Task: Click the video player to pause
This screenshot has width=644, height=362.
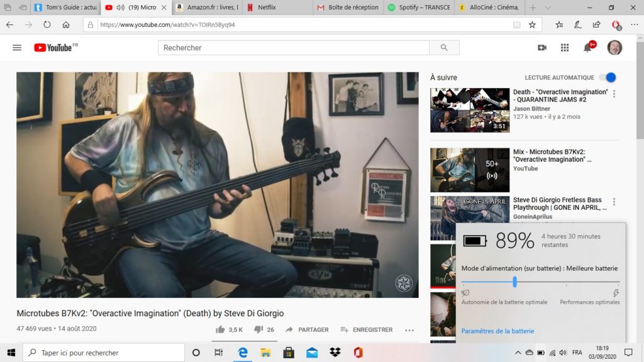Action: (217, 185)
